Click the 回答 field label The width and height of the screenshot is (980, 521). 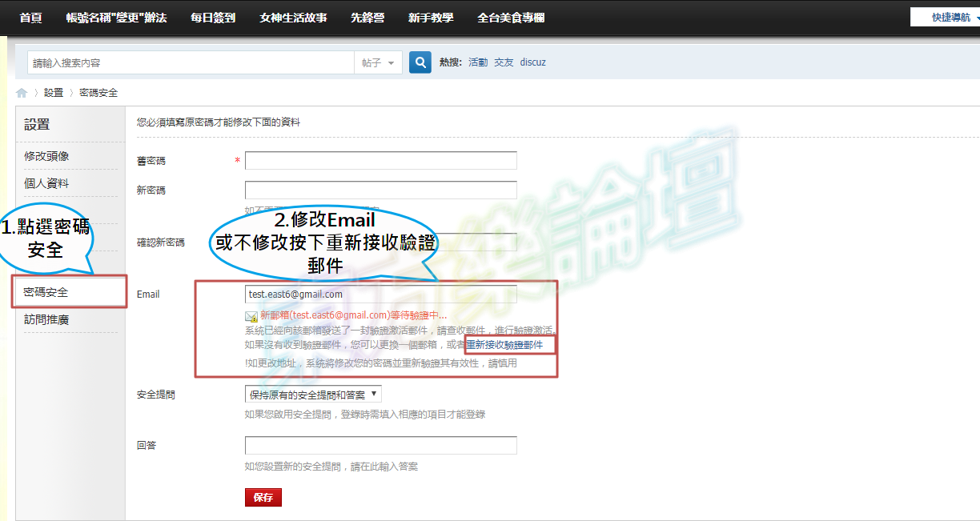tap(147, 445)
